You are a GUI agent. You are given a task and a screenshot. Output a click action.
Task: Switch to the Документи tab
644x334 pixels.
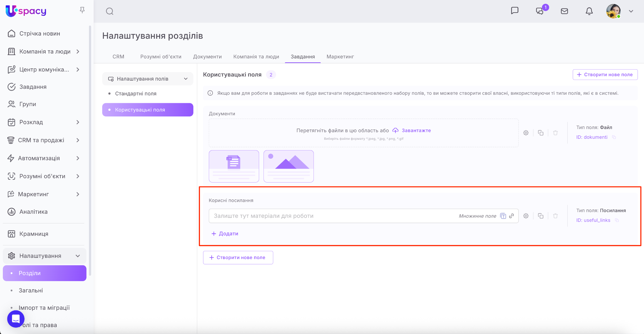click(207, 57)
